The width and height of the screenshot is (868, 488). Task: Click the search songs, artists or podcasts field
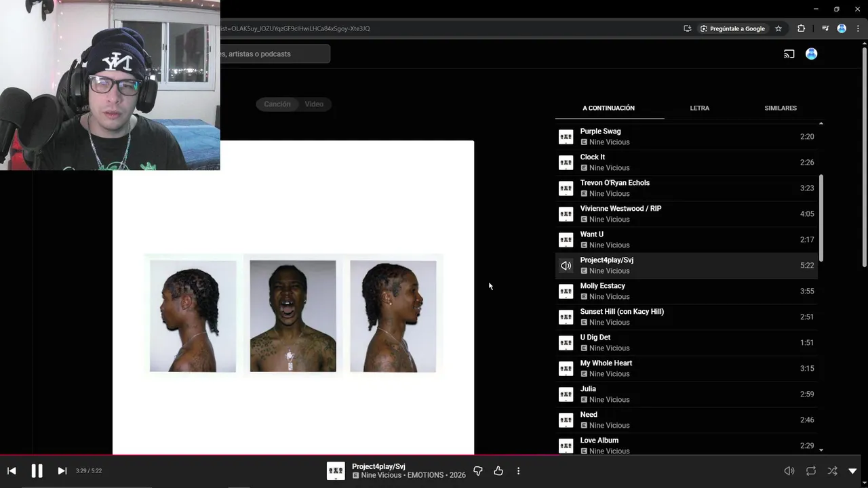coord(275,54)
